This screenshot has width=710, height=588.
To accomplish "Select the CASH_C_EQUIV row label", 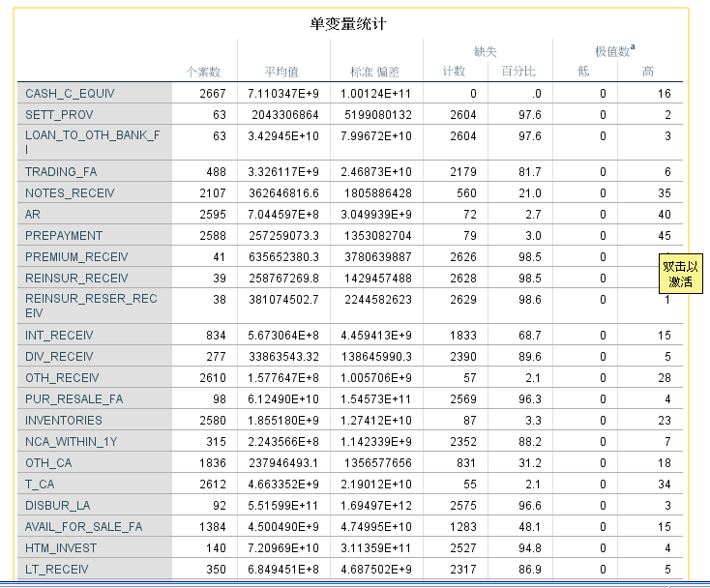I will 70,93.
